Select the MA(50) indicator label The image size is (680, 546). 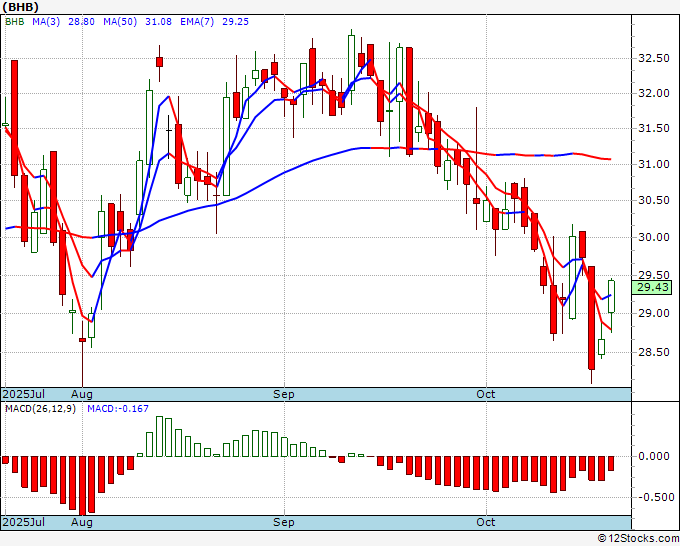120,22
